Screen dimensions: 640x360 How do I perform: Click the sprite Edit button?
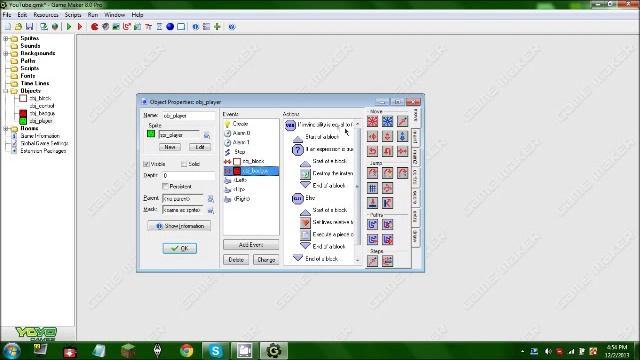point(200,147)
